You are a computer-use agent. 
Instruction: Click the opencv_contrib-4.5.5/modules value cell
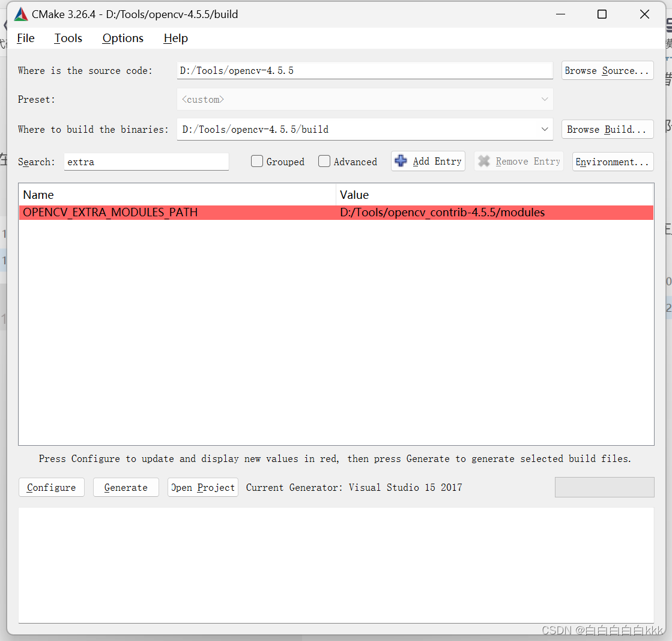(495, 212)
